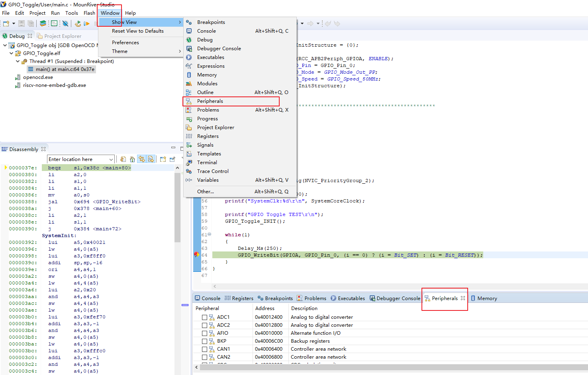The height and width of the screenshot is (375, 588).
Task: Click the Address column header
Action: point(265,308)
